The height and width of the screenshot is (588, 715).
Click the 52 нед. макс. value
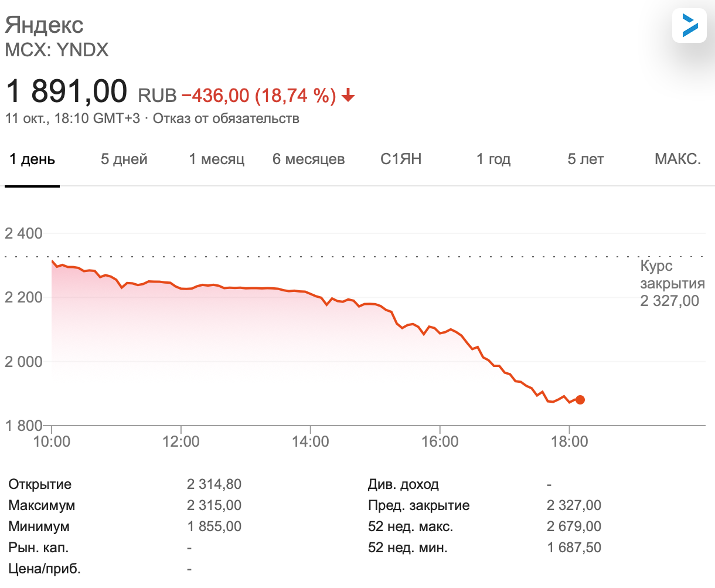(x=574, y=526)
